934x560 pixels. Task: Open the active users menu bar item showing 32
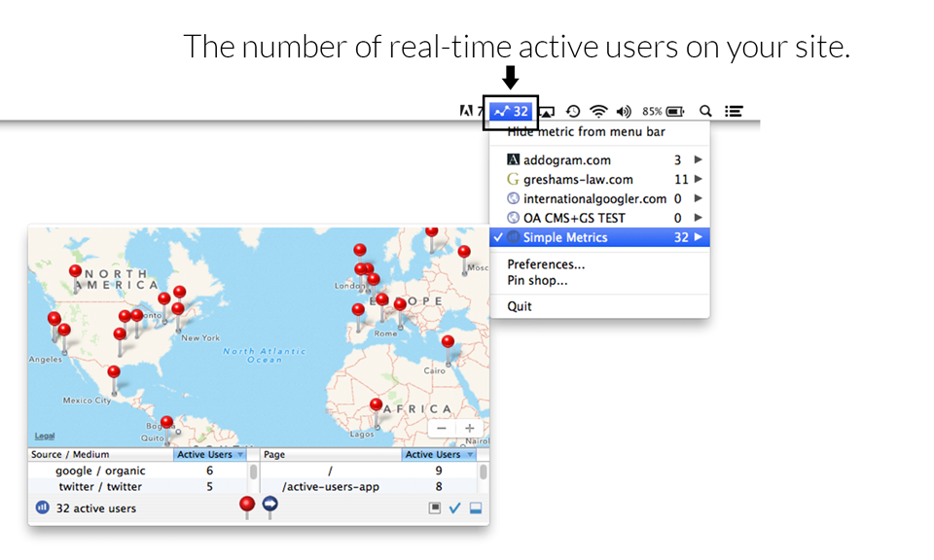(511, 111)
